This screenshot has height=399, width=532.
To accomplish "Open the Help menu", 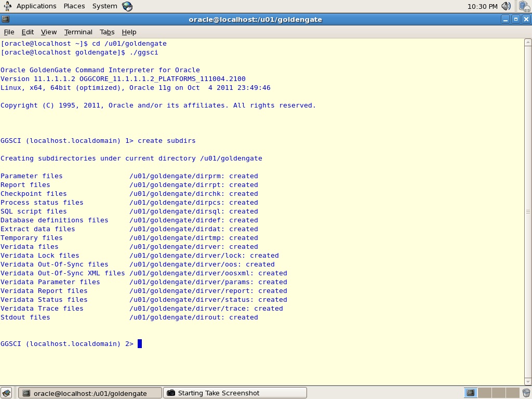I will (x=129, y=32).
